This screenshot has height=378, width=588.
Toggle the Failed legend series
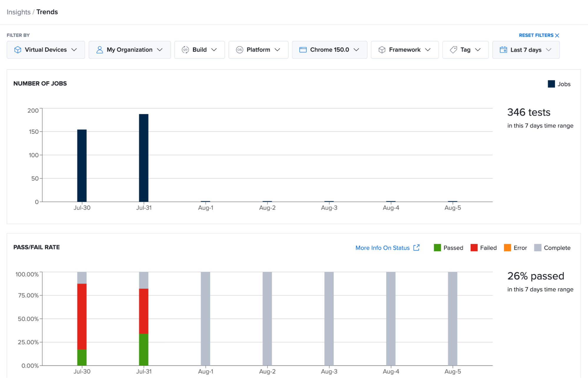[x=484, y=248]
